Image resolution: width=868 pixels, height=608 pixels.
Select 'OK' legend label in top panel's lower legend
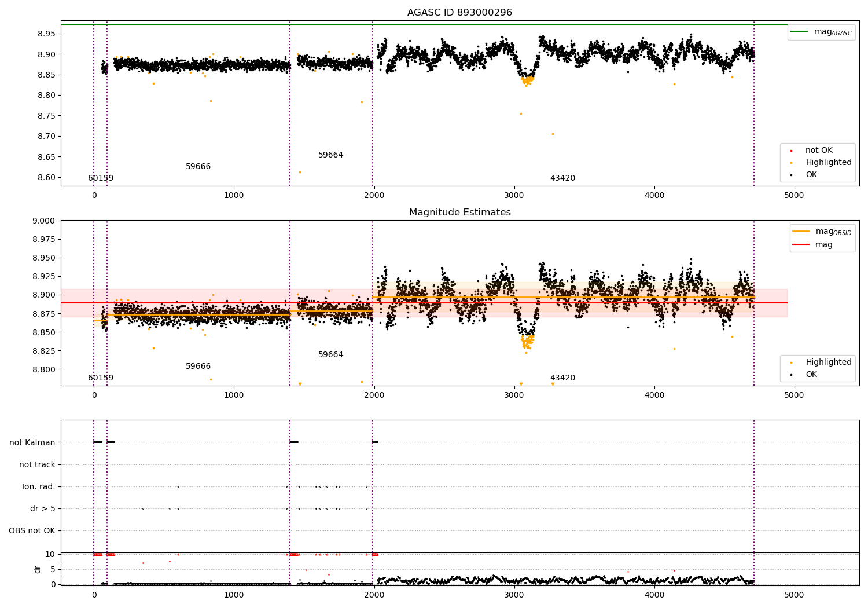tap(811, 175)
